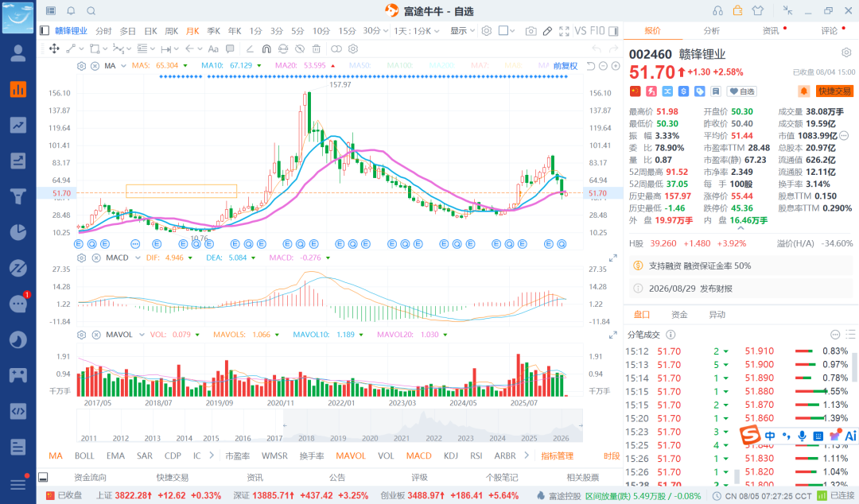Delete drawings with trash icon

point(316,48)
